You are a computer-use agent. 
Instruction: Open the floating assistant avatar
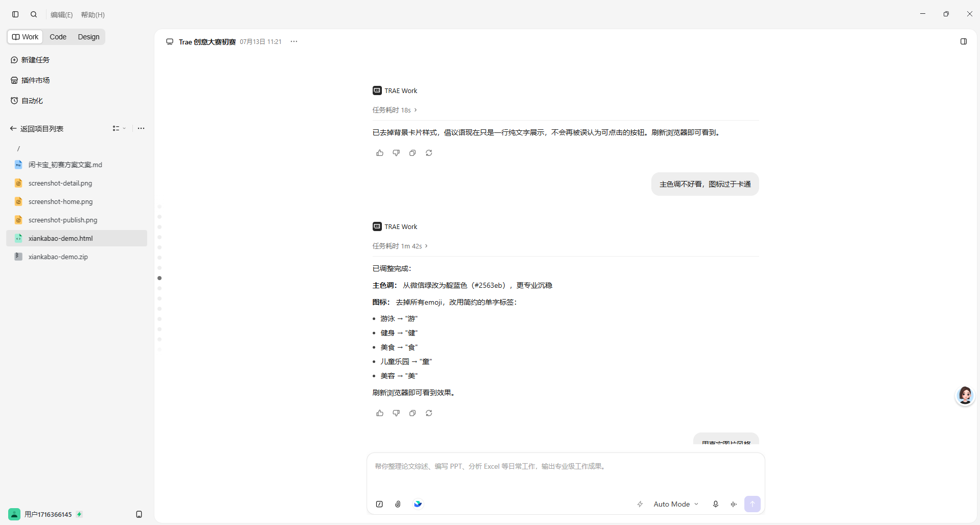(x=965, y=396)
